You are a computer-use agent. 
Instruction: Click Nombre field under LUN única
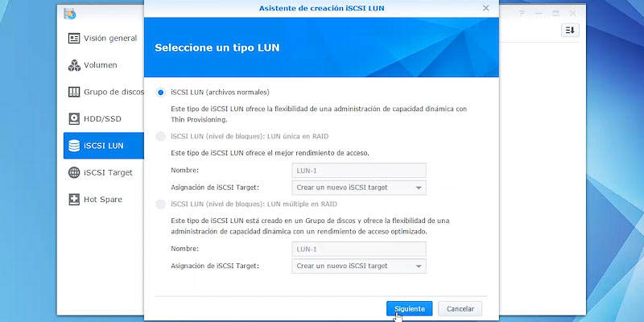pos(359,171)
